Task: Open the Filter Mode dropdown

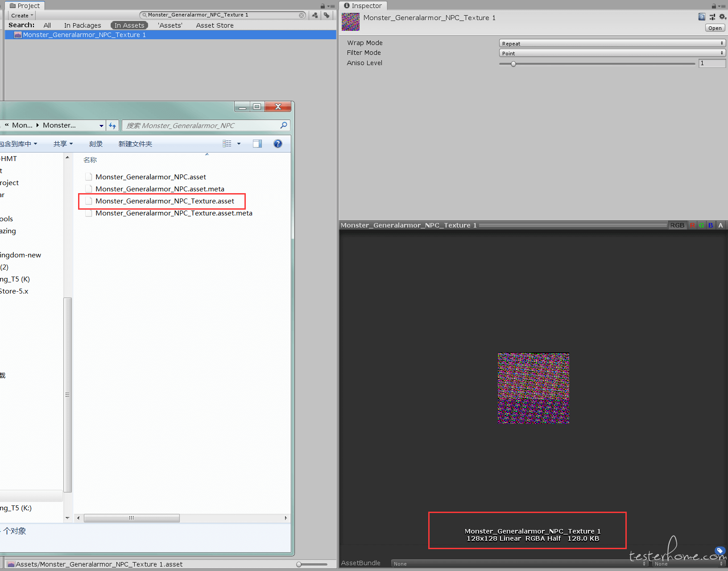Action: click(612, 53)
